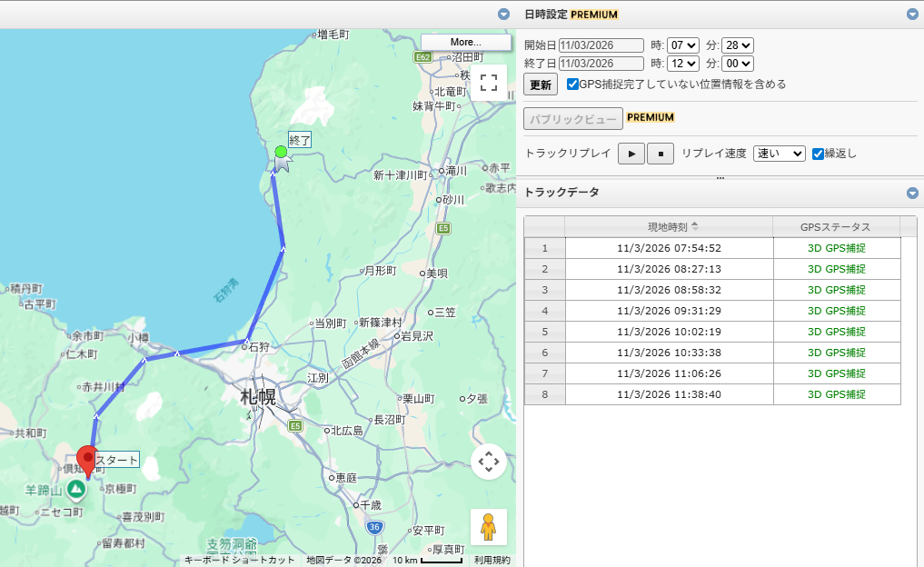This screenshot has width=924, height=567.
Task: Toggle GPS未捕捉 location inclusion checkbox
Action: pyautogui.click(x=572, y=85)
